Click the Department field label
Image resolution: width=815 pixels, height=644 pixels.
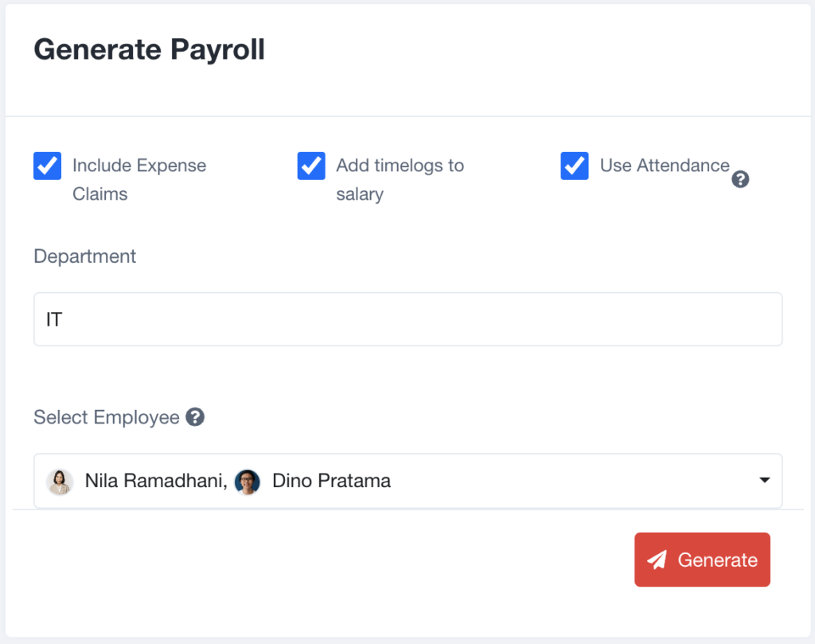click(x=84, y=256)
